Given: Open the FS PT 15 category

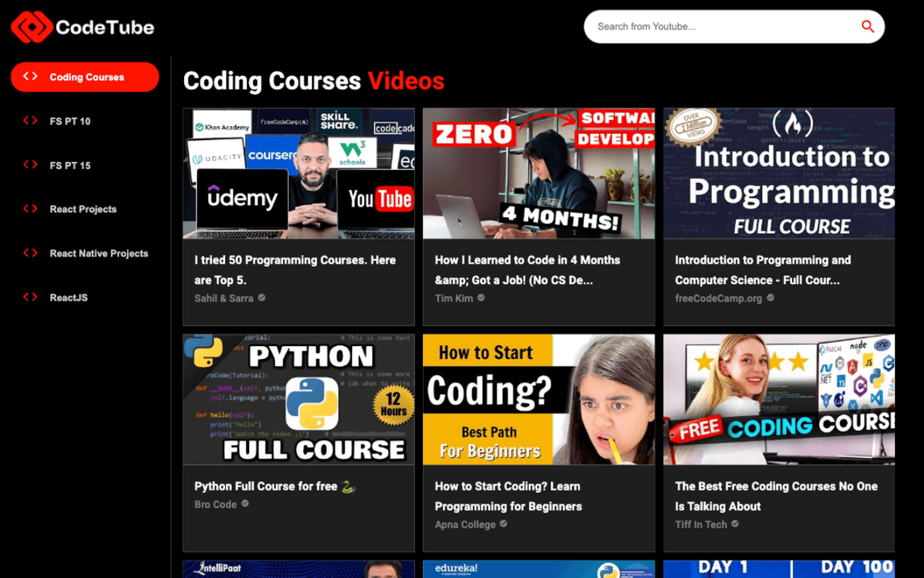Looking at the screenshot, I should (x=85, y=165).
